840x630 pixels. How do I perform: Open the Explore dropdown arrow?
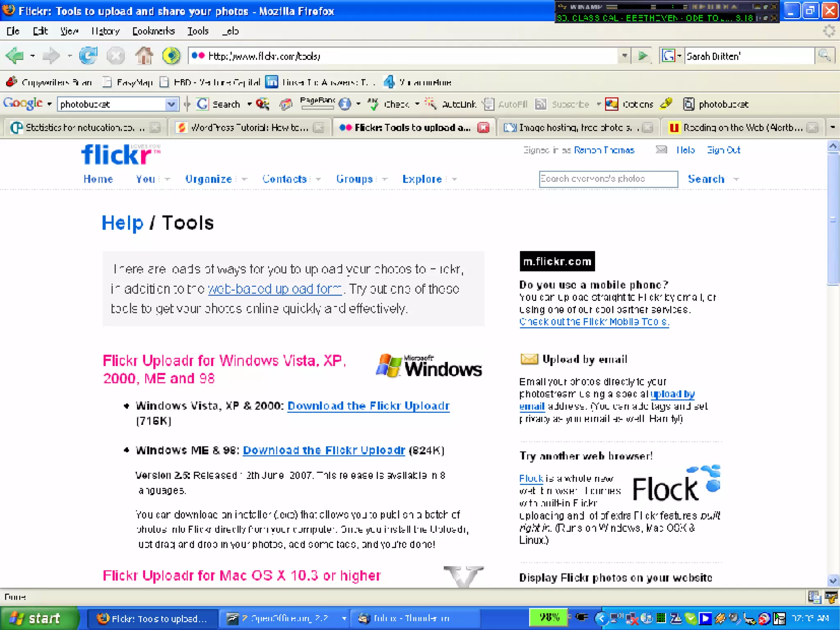point(454,179)
